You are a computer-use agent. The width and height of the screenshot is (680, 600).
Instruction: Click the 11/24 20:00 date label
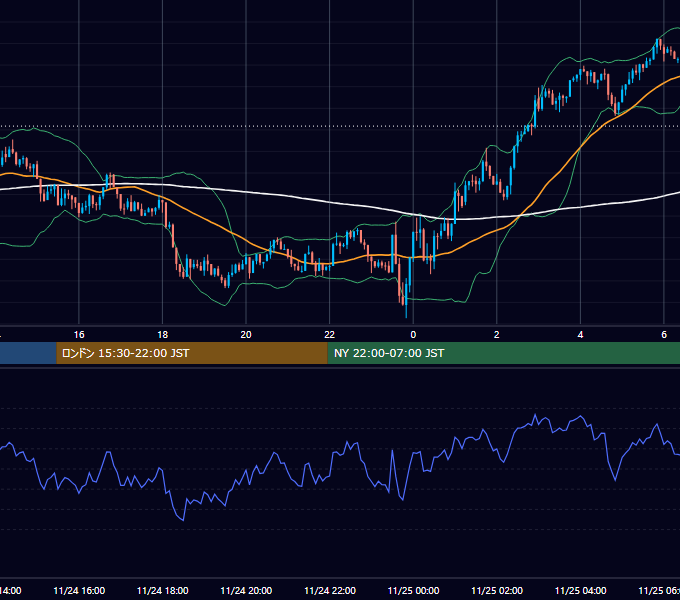pos(246,590)
